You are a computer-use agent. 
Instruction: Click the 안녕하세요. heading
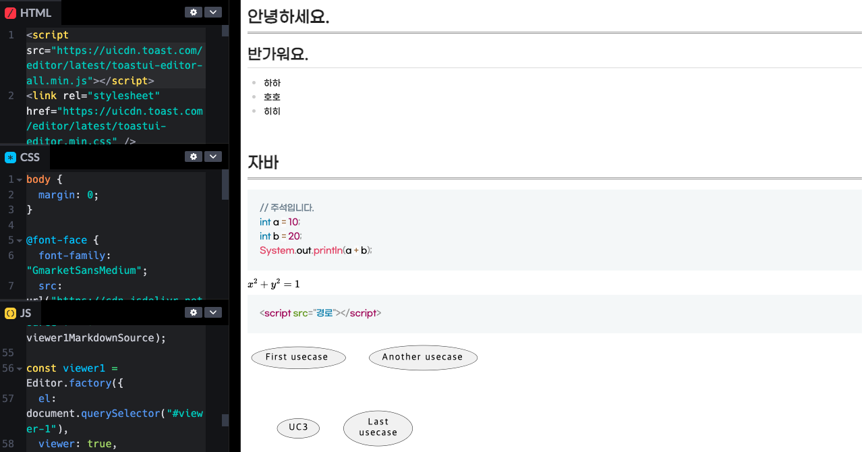point(289,16)
